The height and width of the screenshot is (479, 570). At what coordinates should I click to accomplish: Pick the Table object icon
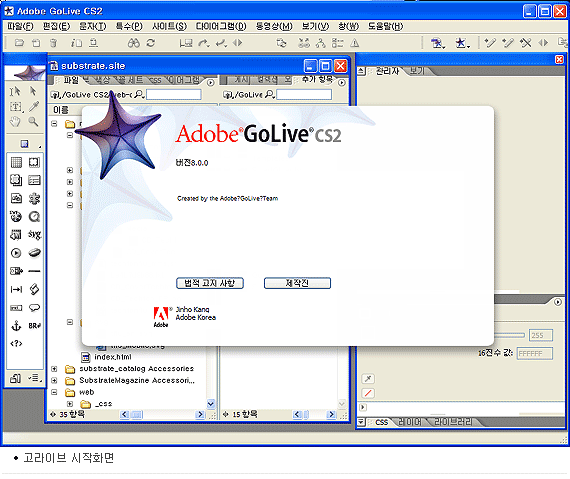(16, 162)
